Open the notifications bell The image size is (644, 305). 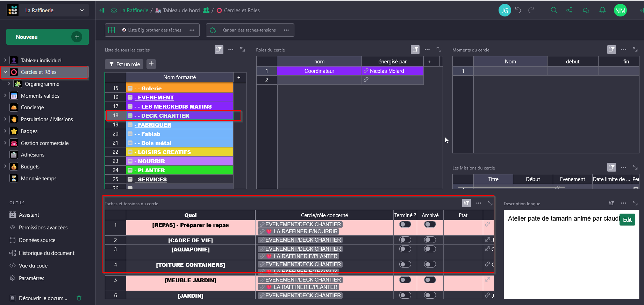[x=602, y=11]
